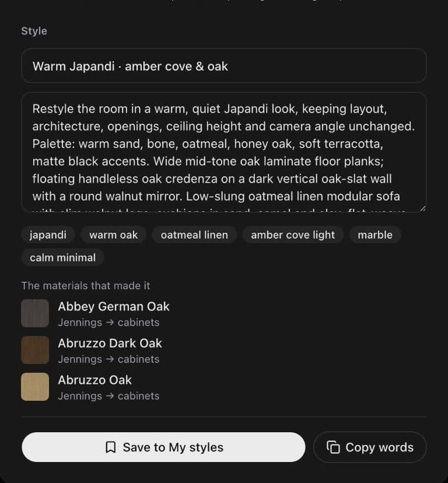448x483 pixels.
Task: Click the bookmark icon in Save button
Action: pyautogui.click(x=111, y=447)
